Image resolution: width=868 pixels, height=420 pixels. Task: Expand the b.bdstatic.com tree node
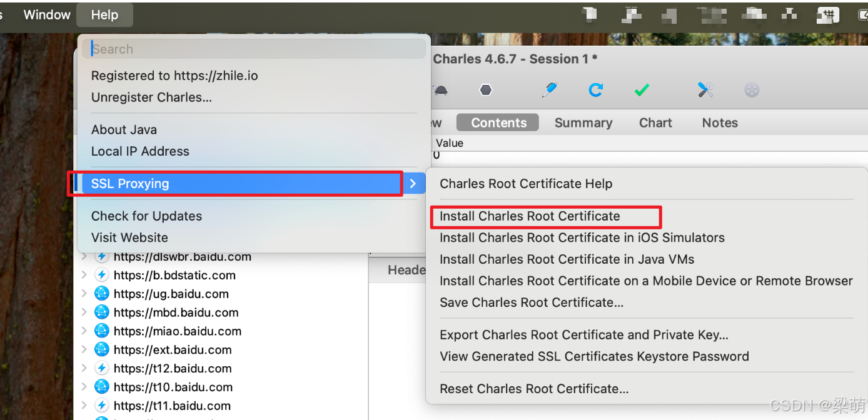point(84,275)
